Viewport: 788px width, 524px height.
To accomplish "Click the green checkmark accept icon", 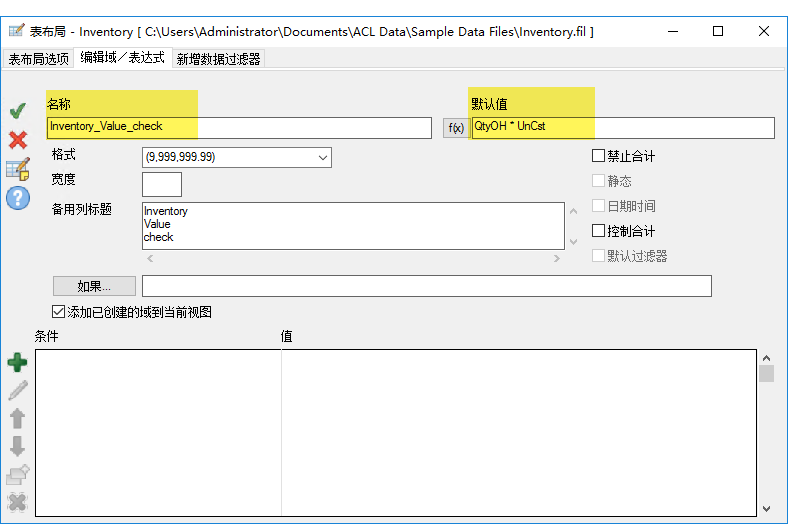I will tap(17, 110).
